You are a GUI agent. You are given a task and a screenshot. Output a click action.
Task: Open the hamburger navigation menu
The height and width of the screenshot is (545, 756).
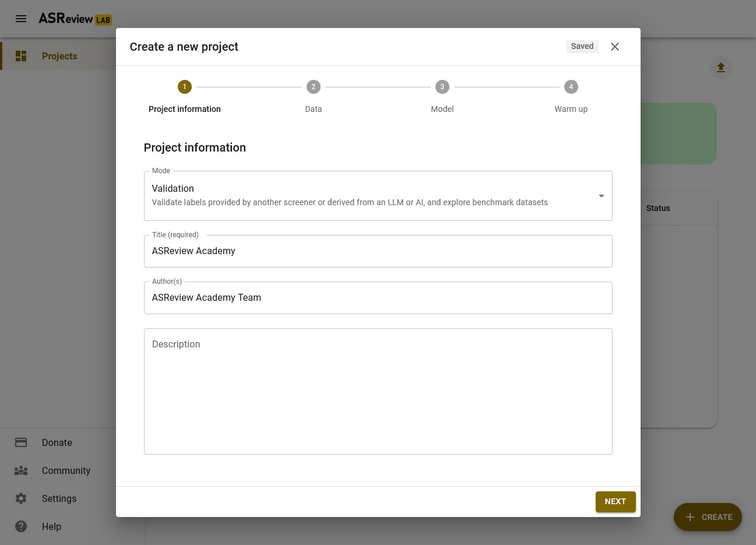[x=21, y=19]
